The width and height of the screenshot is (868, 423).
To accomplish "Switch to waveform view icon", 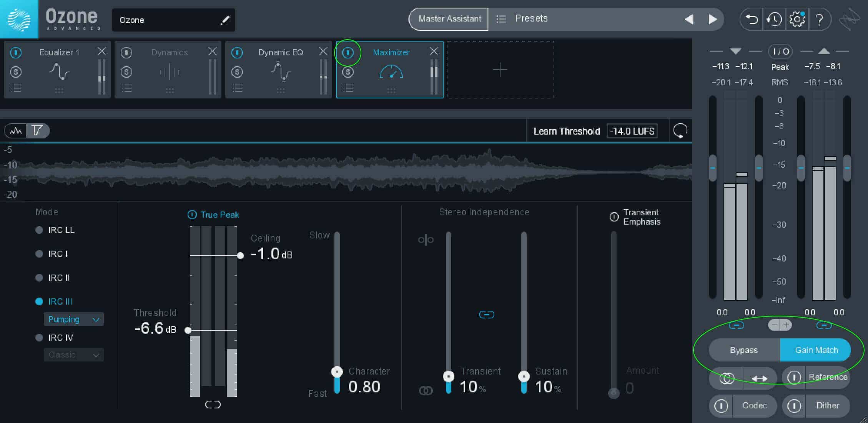I will [16, 131].
